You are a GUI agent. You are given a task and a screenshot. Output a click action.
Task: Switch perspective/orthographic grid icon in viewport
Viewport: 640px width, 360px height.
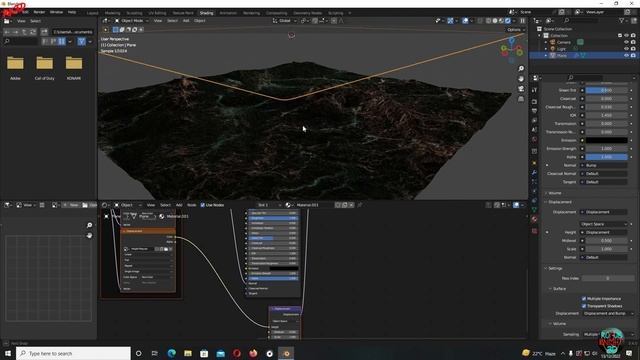(x=521, y=99)
